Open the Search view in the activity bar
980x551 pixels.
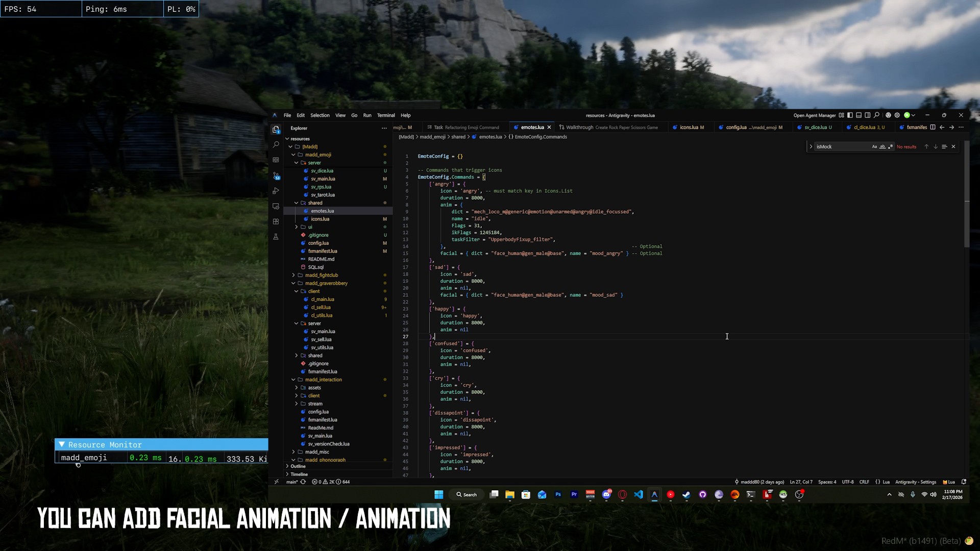pyautogui.click(x=276, y=145)
